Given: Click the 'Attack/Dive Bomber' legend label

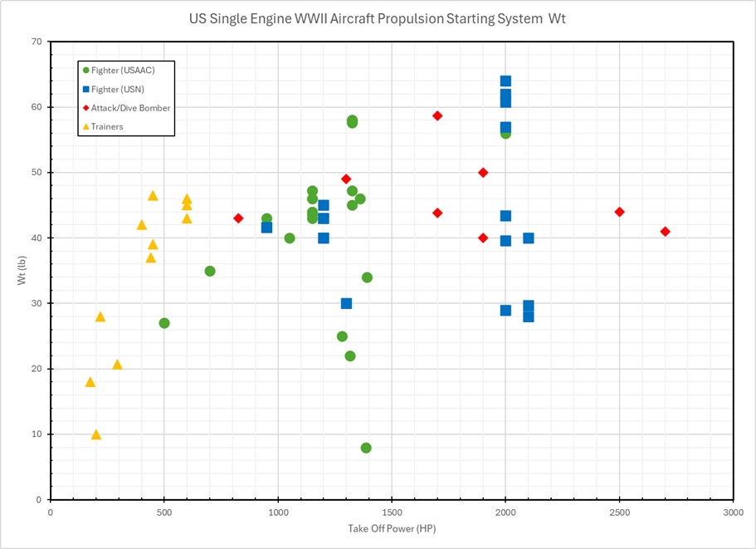Looking at the screenshot, I should coord(131,108).
